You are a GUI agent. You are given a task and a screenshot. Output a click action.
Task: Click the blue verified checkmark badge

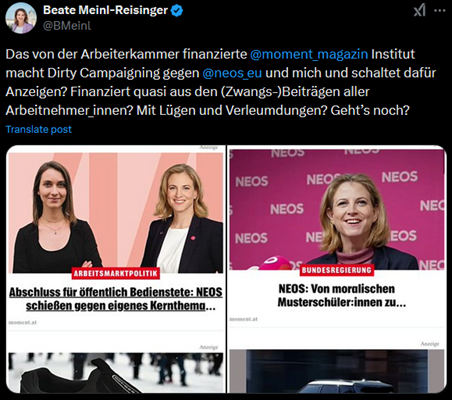177,11
